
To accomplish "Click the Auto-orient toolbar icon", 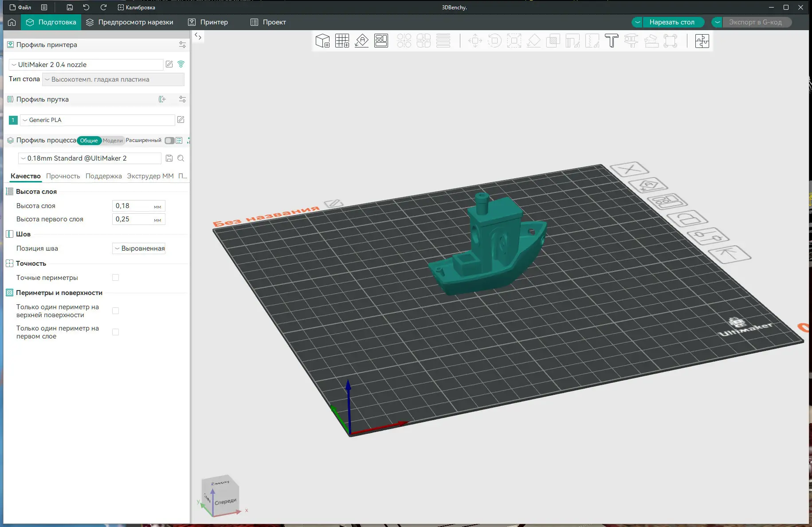I will point(361,41).
